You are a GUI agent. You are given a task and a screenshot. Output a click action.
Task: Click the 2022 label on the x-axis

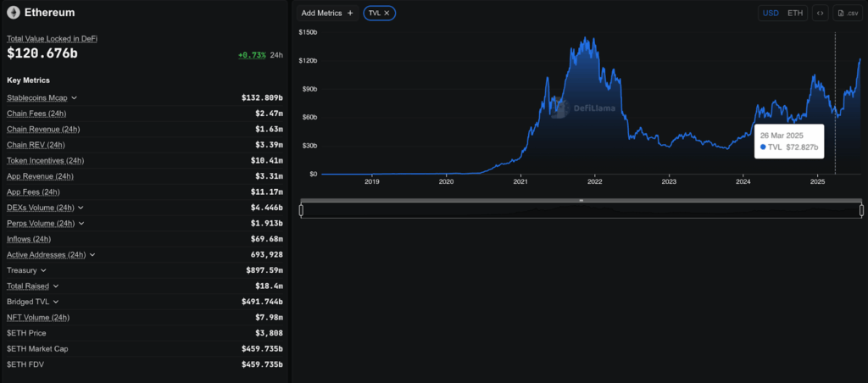tap(594, 181)
